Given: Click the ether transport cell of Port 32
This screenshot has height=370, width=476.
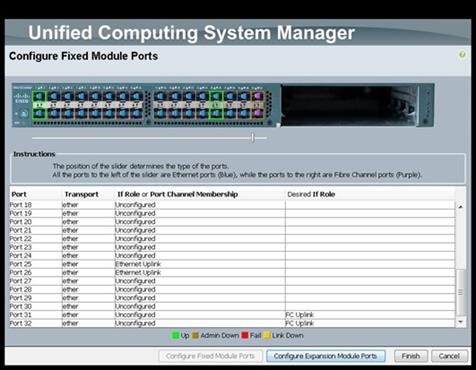Looking at the screenshot, I should (88, 323).
